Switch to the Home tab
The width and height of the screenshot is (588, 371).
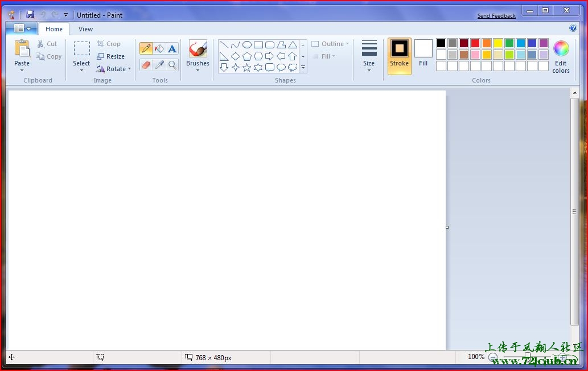point(54,29)
